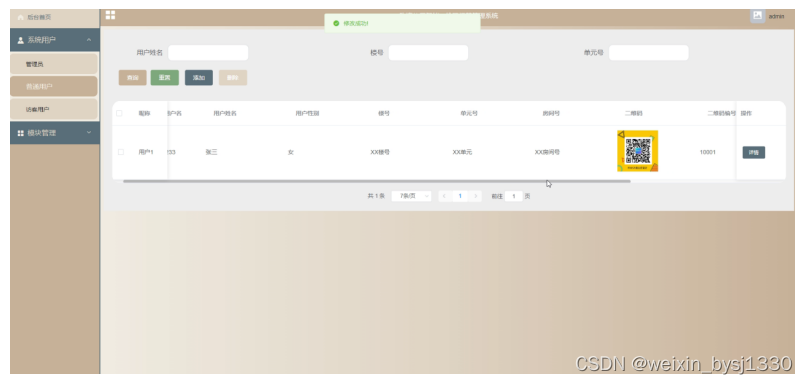Click the admin username in header
The width and height of the screenshot is (808, 384).
tap(776, 16)
